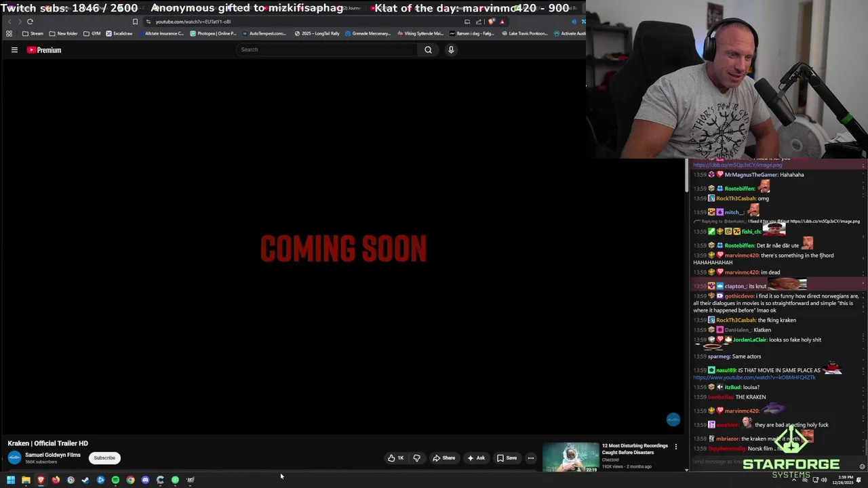Share the Kraken trailer
Screen dimensions: 868x488
click(444, 458)
